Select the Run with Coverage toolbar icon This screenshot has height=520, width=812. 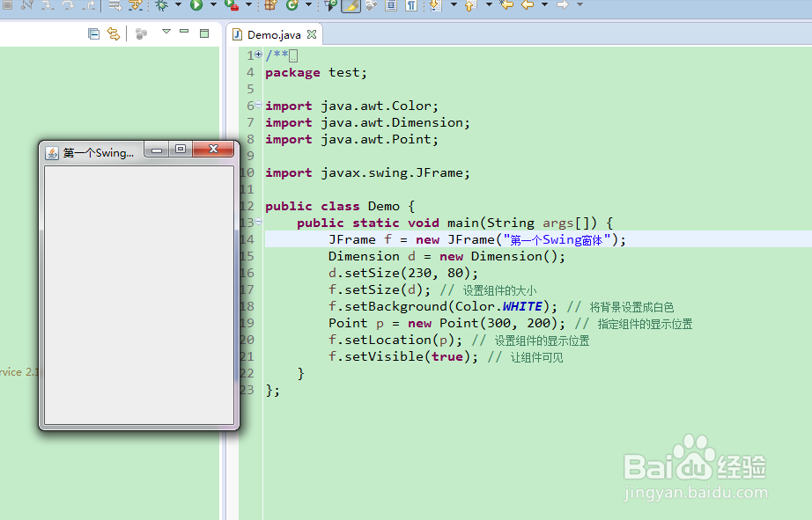229,8
